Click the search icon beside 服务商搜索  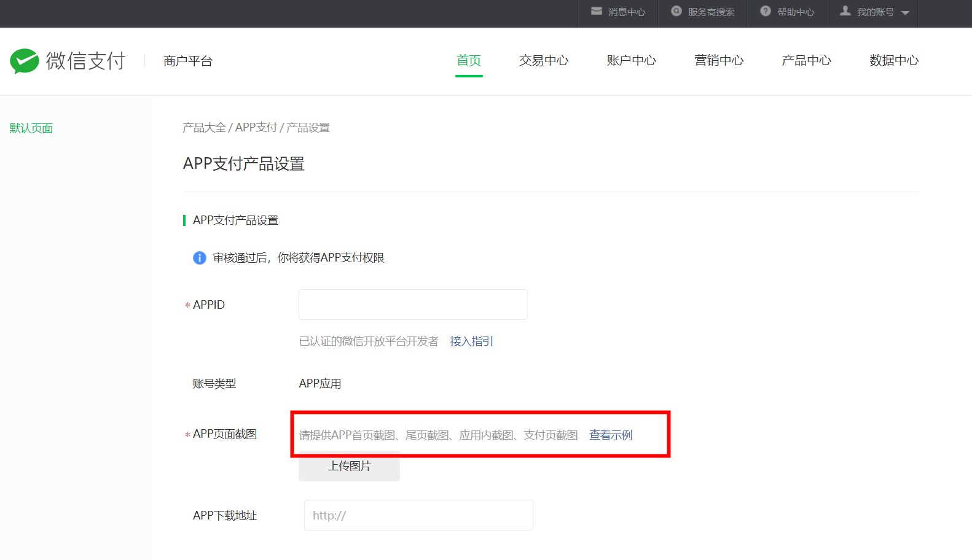(676, 11)
